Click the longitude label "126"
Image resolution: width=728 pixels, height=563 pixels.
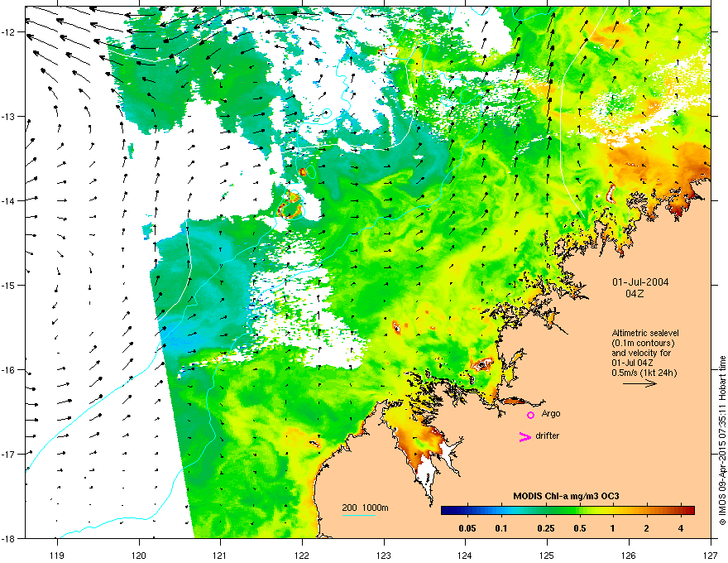point(629,555)
